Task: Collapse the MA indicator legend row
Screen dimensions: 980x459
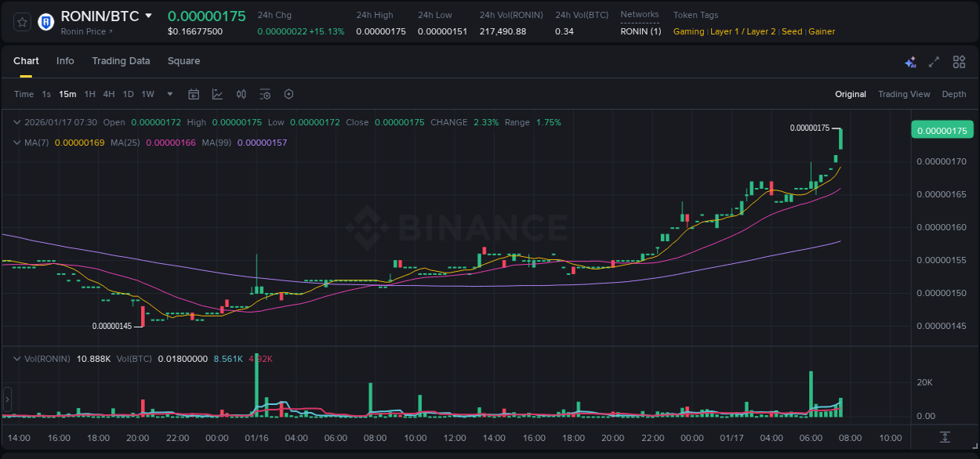Action: pyautogui.click(x=16, y=143)
